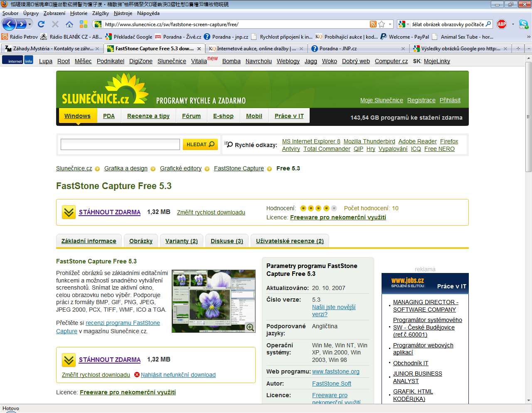Image resolution: width=532 pixels, height=413 pixels.
Task: Click the Nahlásit nefunkční download link
Action: pos(178,375)
